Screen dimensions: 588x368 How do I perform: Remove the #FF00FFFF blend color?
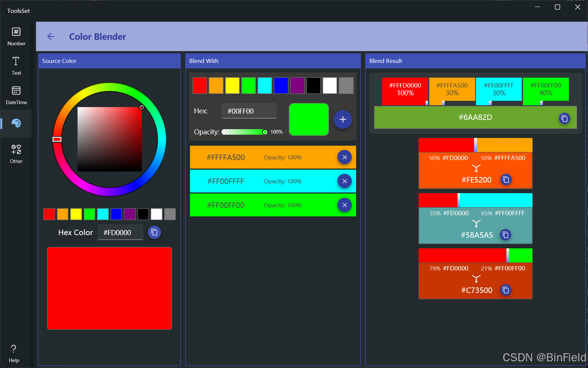click(x=345, y=181)
